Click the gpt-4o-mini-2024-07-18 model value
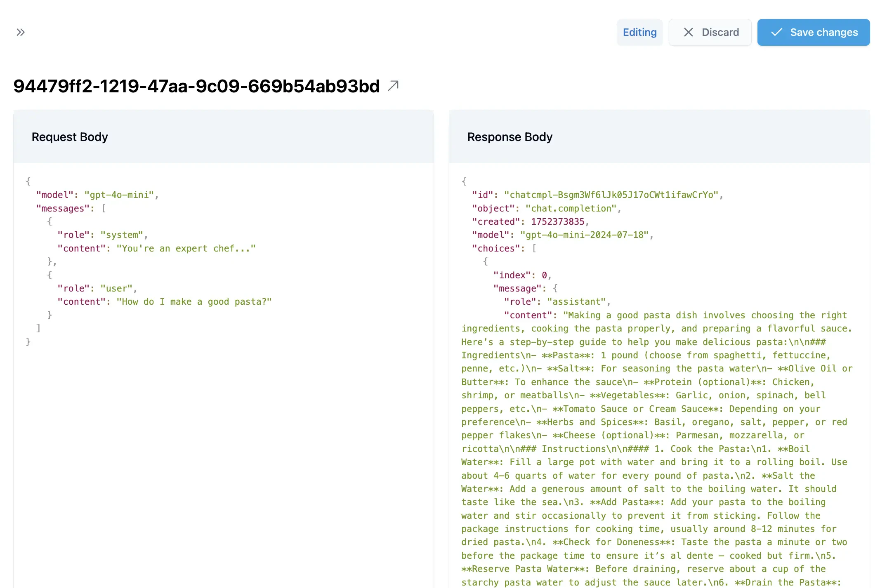The image size is (887, 588). [x=587, y=234]
